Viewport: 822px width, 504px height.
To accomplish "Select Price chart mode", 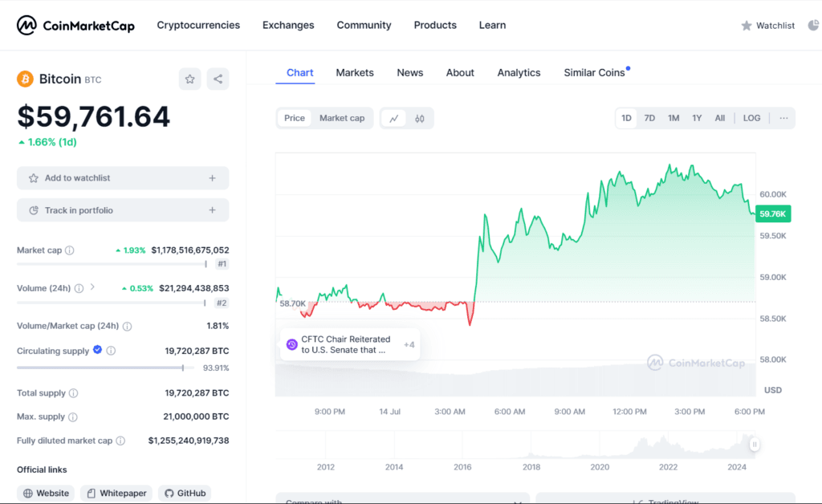I will 294,119.
